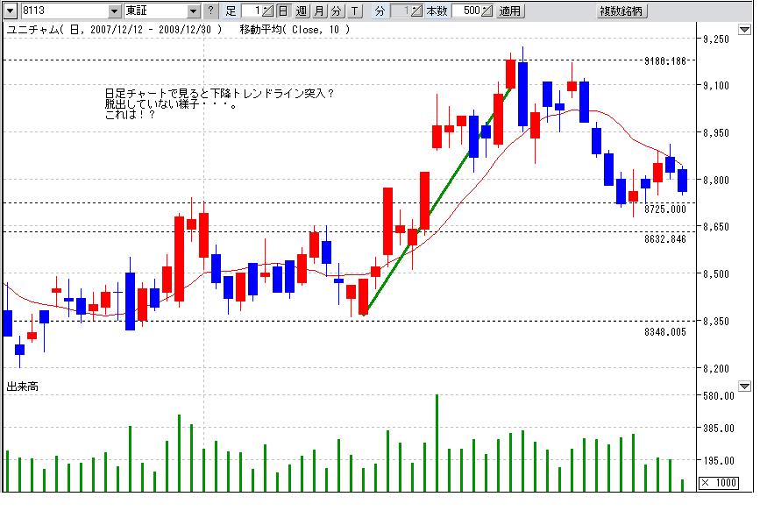The width and height of the screenshot is (767, 532).
Task: Click the 8348.005 price line label
Action: 665,332
